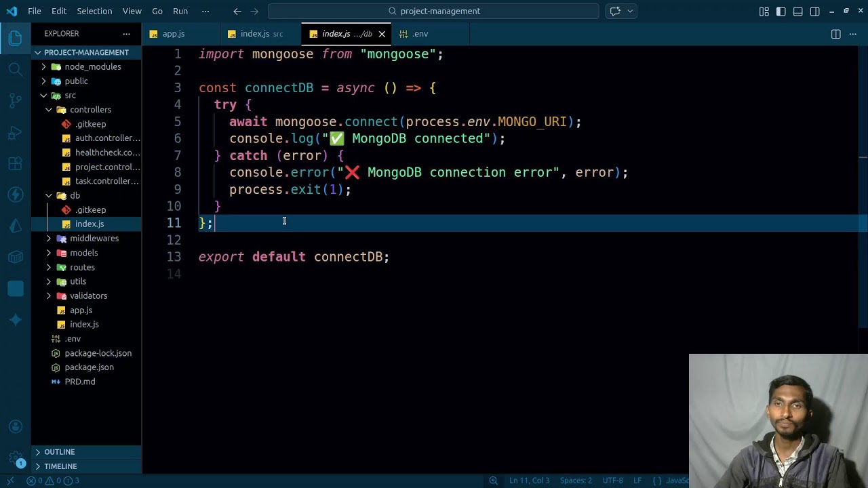Collapse the db folder

click(x=86, y=195)
